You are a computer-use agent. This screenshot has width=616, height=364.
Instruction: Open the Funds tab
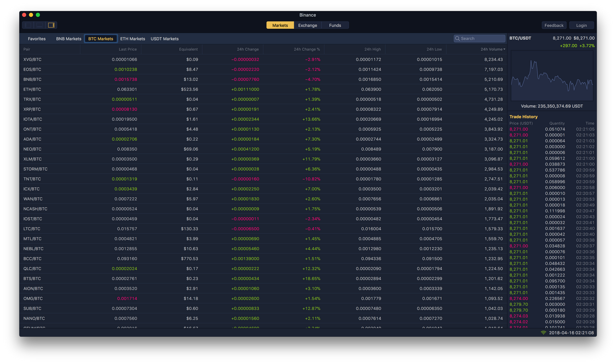point(335,25)
